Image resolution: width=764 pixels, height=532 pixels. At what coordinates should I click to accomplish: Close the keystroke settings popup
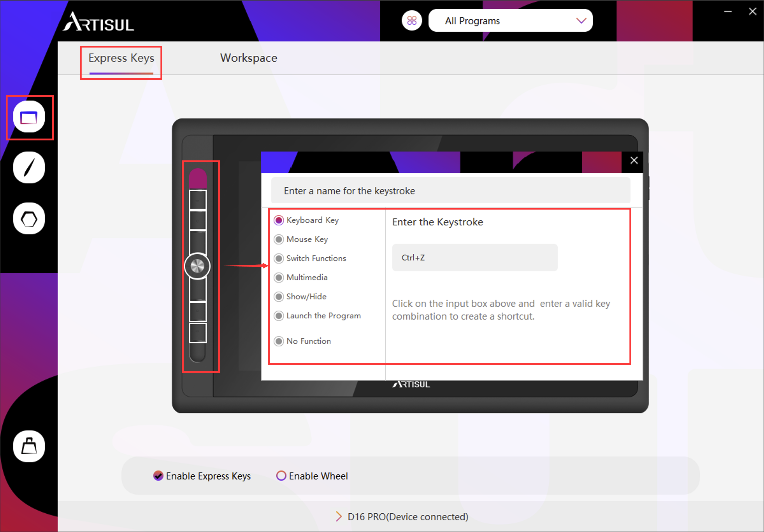[634, 161]
